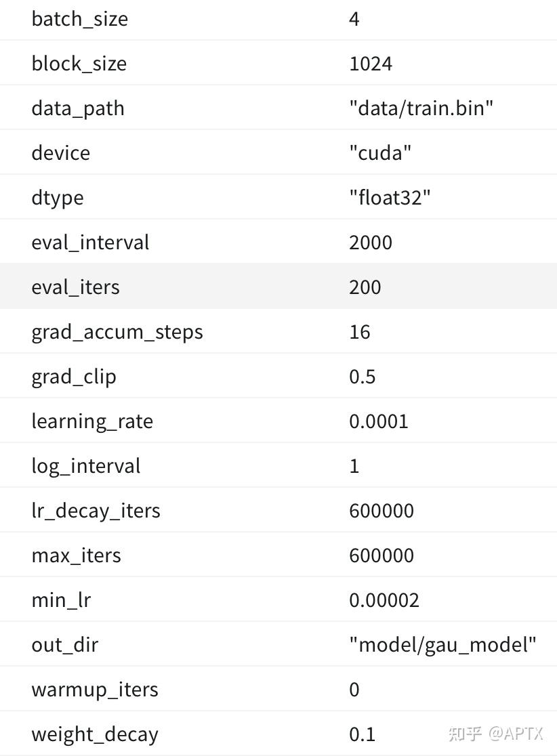Select the eval_interval row label
This screenshot has height=756, width=557.
click(90, 243)
